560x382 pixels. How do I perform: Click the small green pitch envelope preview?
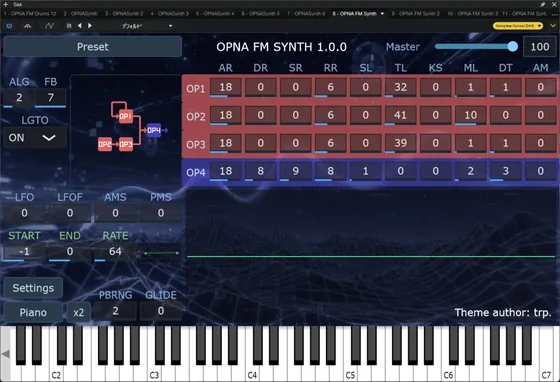click(x=161, y=253)
